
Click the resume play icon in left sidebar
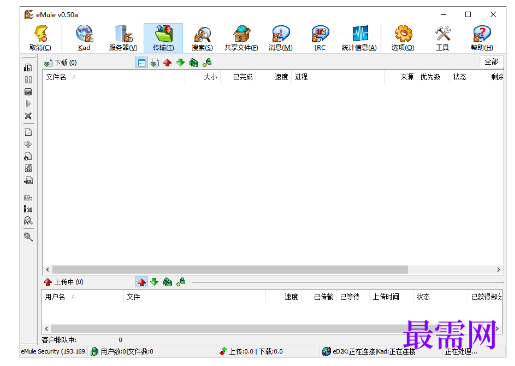tap(28, 104)
